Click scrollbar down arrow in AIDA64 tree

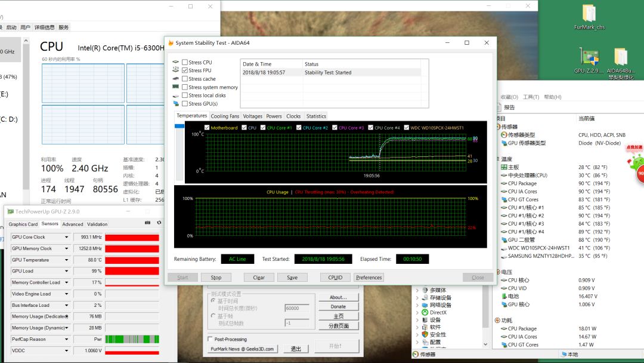(x=485, y=344)
